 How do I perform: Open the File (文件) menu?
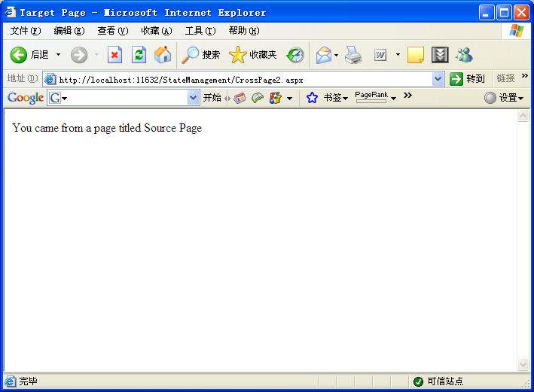point(26,31)
